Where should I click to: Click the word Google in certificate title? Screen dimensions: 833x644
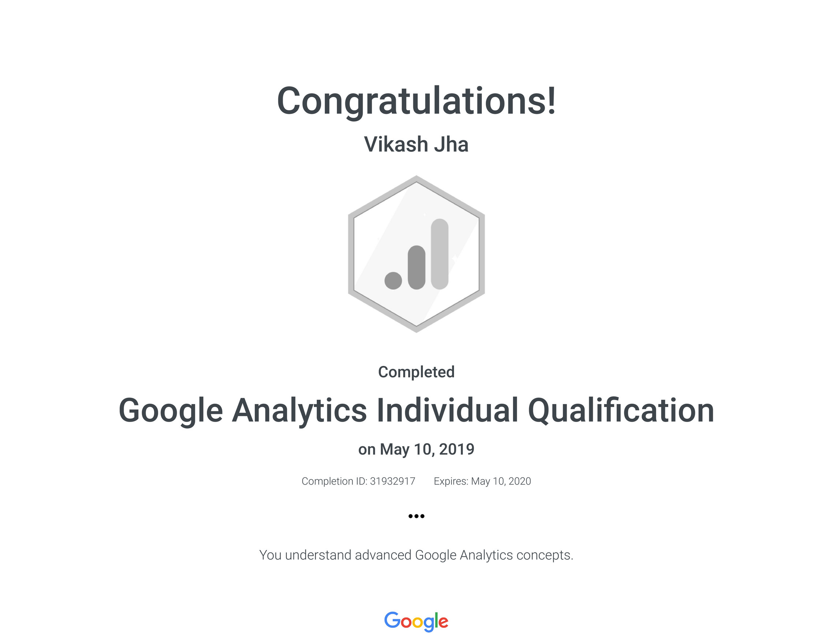tap(171, 411)
